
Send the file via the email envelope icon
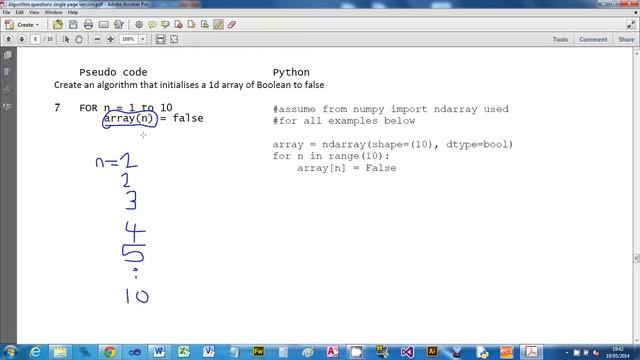(x=104, y=25)
